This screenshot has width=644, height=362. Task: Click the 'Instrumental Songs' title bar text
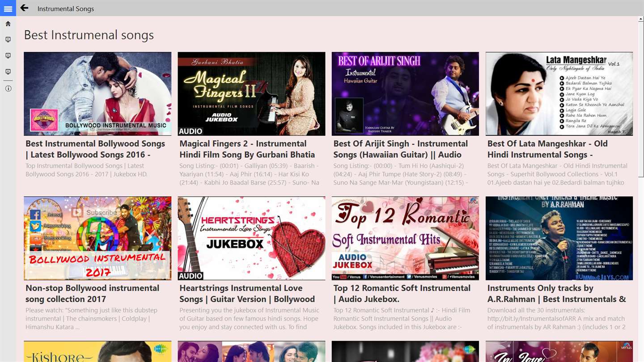click(x=66, y=8)
